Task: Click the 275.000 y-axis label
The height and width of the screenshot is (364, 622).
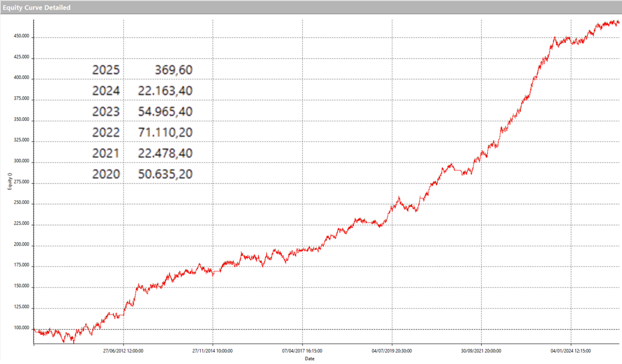Action: [x=21, y=182]
